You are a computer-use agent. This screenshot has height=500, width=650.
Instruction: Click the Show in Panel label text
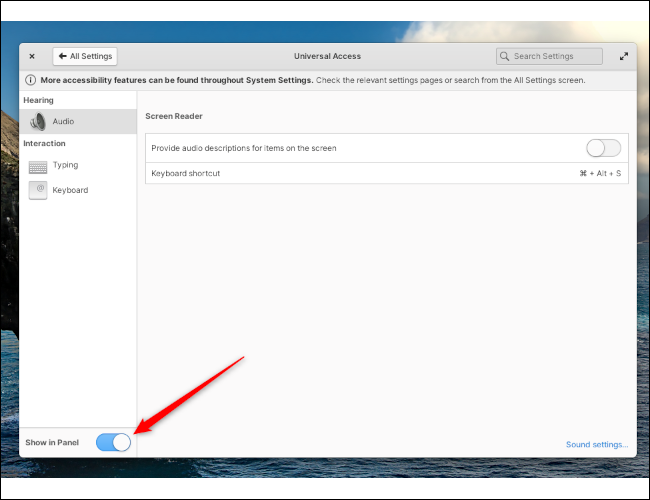click(x=52, y=442)
